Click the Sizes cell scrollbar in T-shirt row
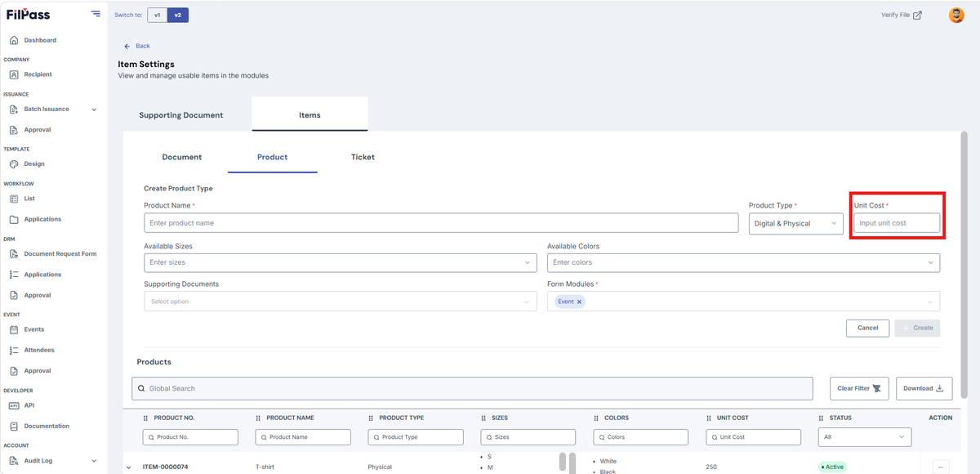The height and width of the screenshot is (474, 980). tap(563, 463)
